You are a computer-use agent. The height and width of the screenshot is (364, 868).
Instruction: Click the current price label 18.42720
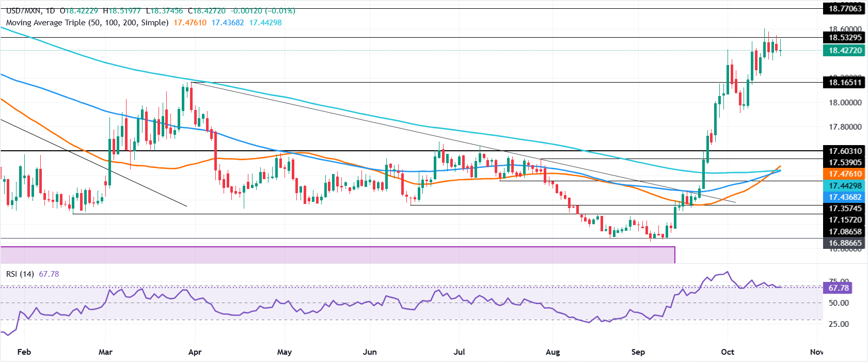tap(845, 50)
